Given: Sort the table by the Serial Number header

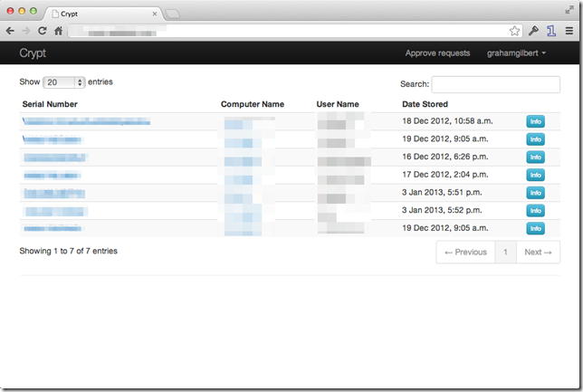Looking at the screenshot, I should click(50, 104).
